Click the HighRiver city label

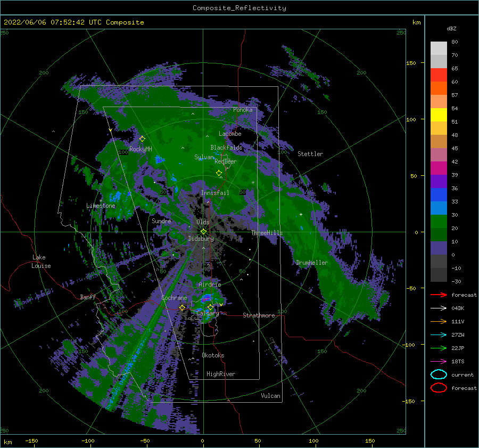(221, 374)
